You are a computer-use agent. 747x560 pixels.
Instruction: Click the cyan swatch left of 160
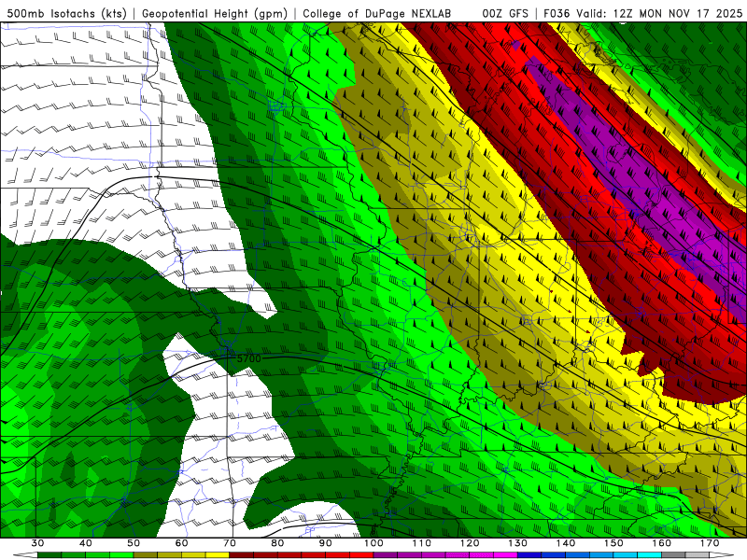(x=650, y=556)
